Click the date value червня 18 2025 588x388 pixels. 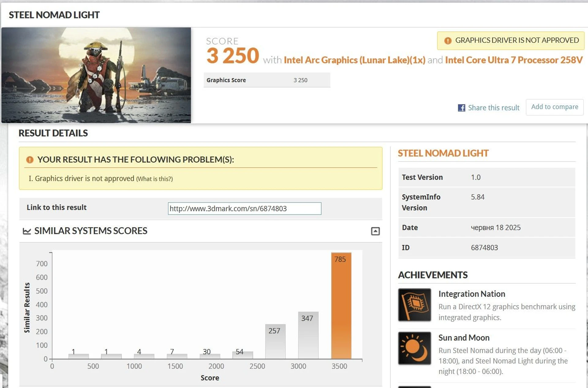[496, 228]
